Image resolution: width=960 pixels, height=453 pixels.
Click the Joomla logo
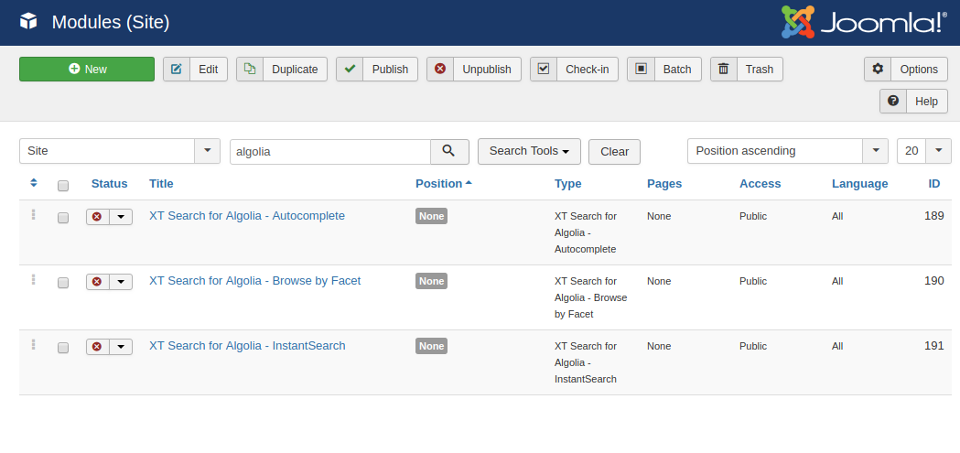864,22
